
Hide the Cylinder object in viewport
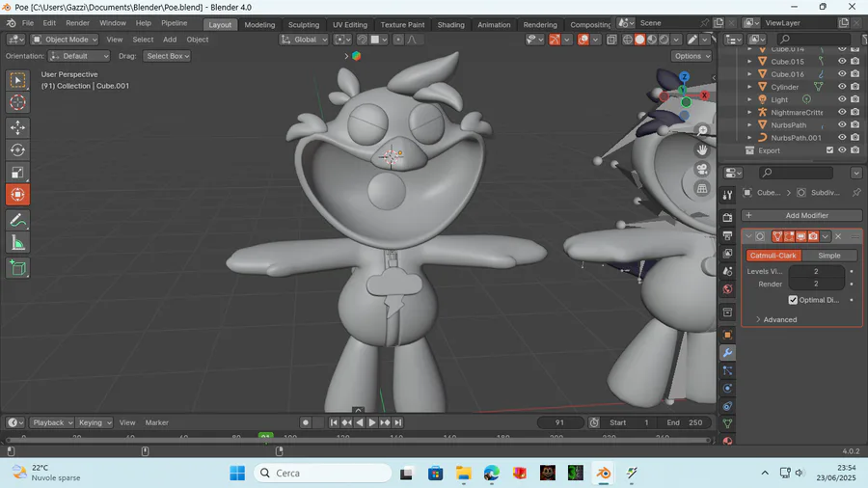tap(842, 86)
